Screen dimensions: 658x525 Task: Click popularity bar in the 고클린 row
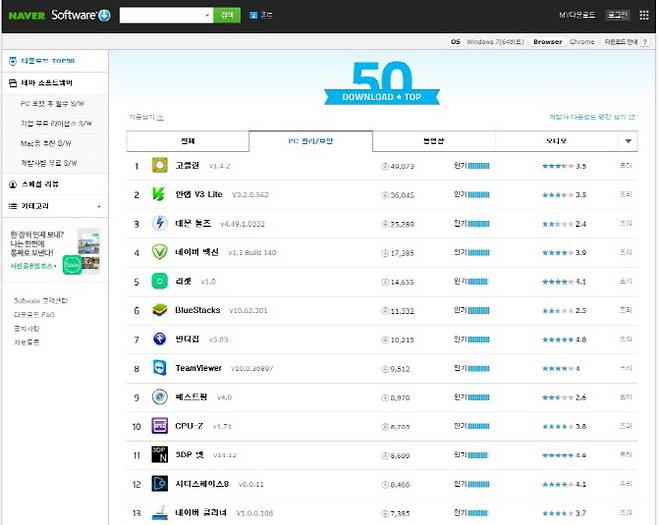click(478, 166)
